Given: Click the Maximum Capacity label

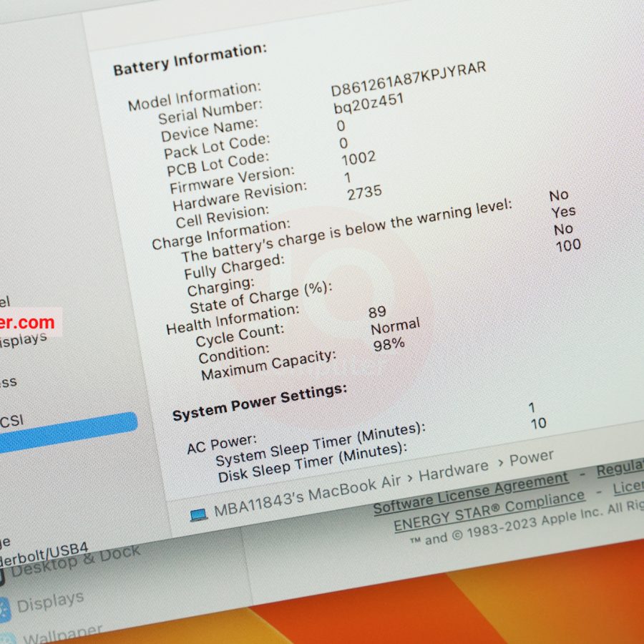Looking at the screenshot, I should click(268, 365).
